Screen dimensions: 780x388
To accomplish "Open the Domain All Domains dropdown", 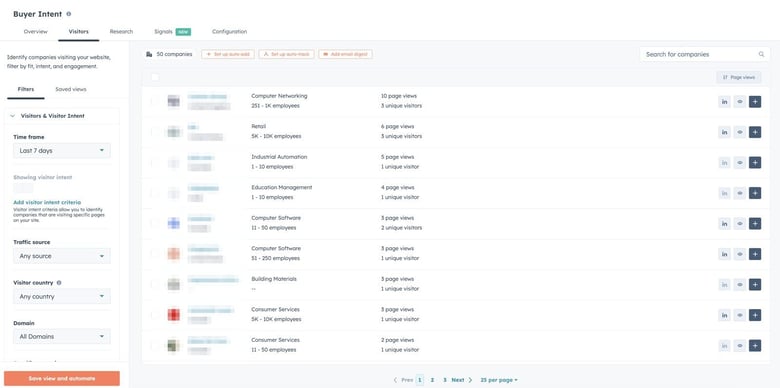I will (x=62, y=337).
